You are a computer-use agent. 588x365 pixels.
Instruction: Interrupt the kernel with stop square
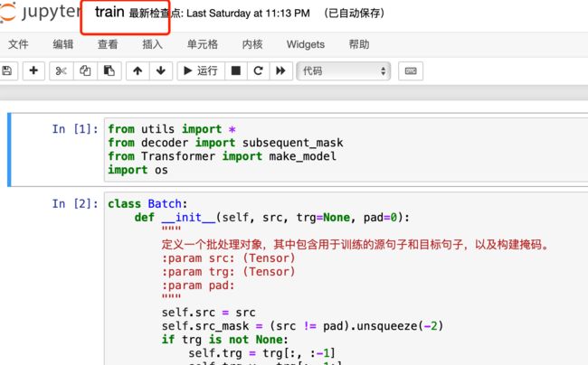236,70
